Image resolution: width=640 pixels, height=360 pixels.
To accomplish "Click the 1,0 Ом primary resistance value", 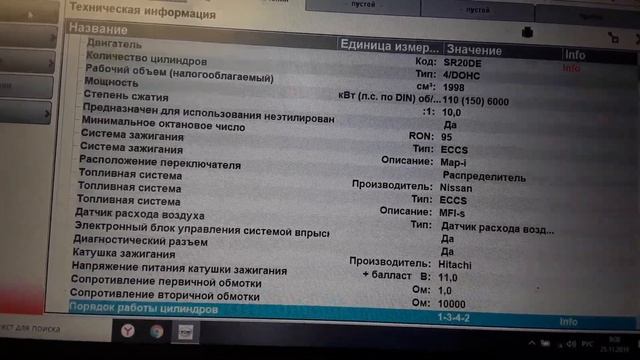I will (444, 291).
